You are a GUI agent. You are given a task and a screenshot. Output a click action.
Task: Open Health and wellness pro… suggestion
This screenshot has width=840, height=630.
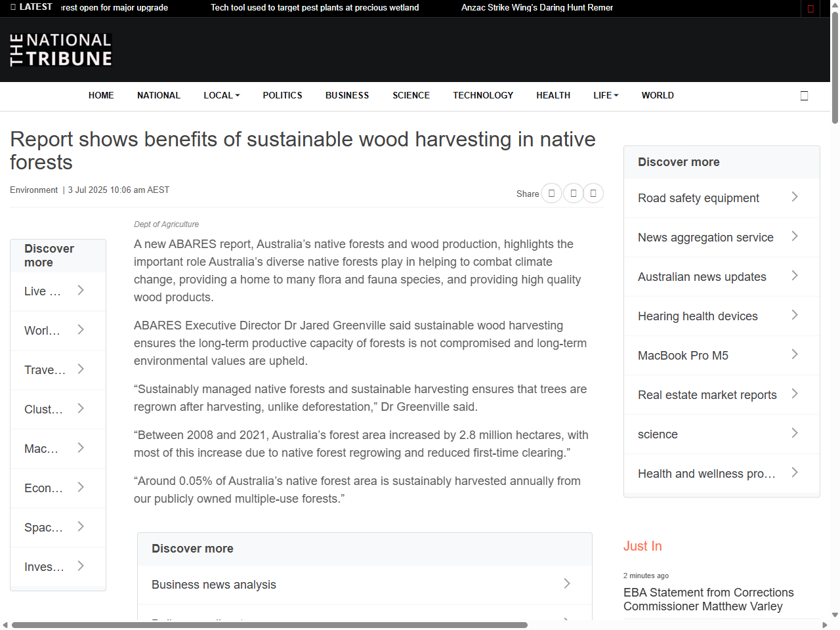(x=722, y=474)
